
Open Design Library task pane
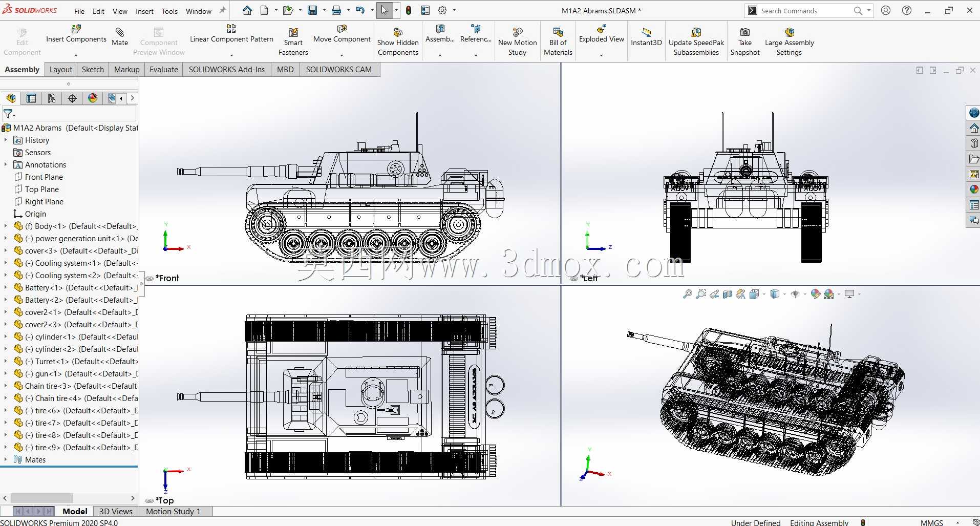974,143
